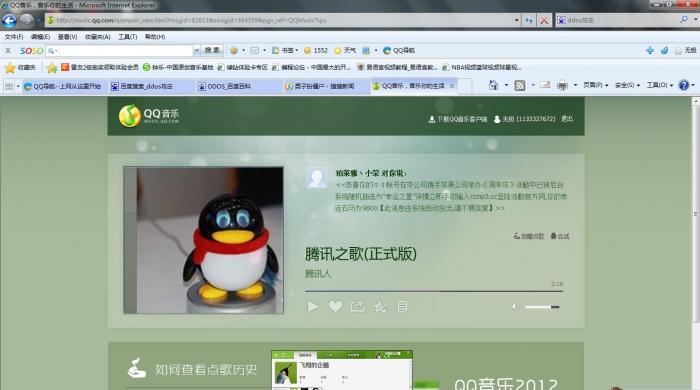Image resolution: width=700 pixels, height=390 pixels.
Task: Open the RSS feeds icon
Action: click(520, 85)
